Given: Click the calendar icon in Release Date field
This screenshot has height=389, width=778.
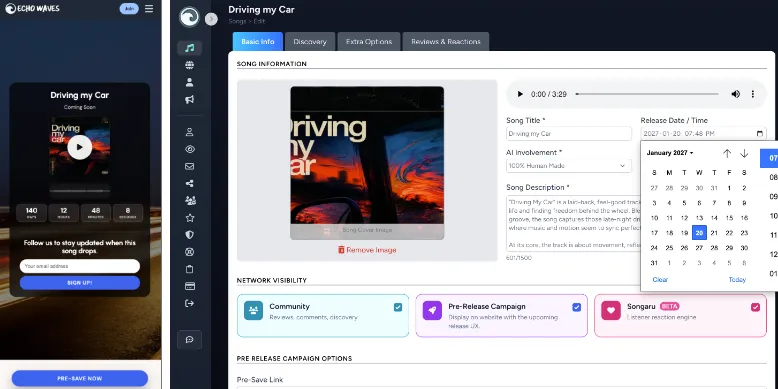Looking at the screenshot, I should tap(760, 133).
